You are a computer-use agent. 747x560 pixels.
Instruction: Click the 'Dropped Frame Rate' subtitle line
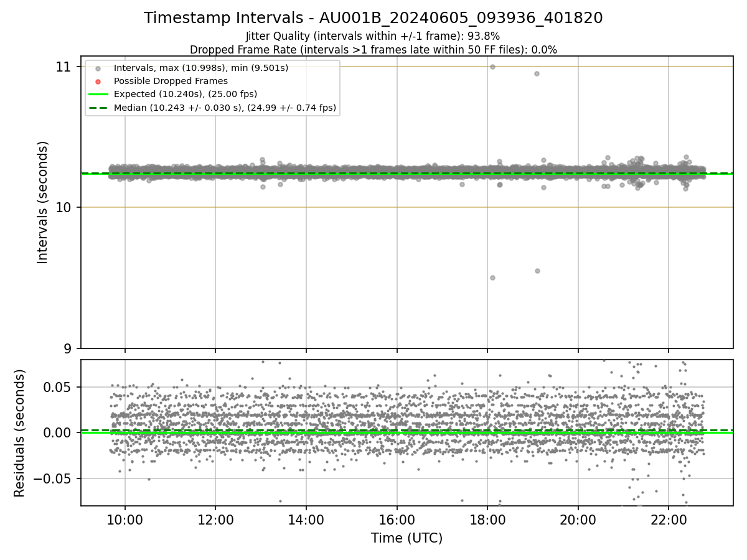pos(374,50)
